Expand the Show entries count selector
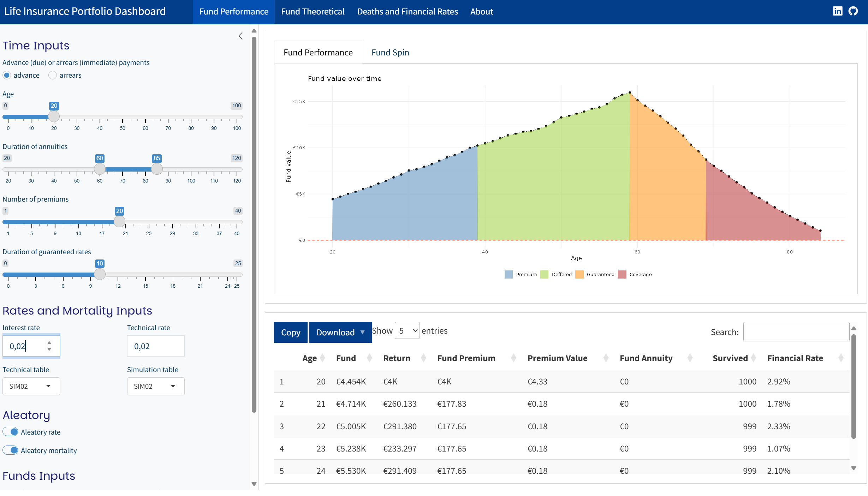Image resolution: width=868 pixels, height=496 pixels. [x=407, y=331]
